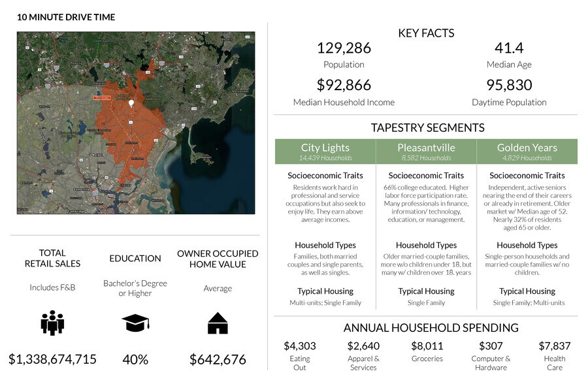Image resolution: width=588 pixels, height=384 pixels.
Task: Click the $1,338,674,715 retail sales total
Action: pos(52,359)
